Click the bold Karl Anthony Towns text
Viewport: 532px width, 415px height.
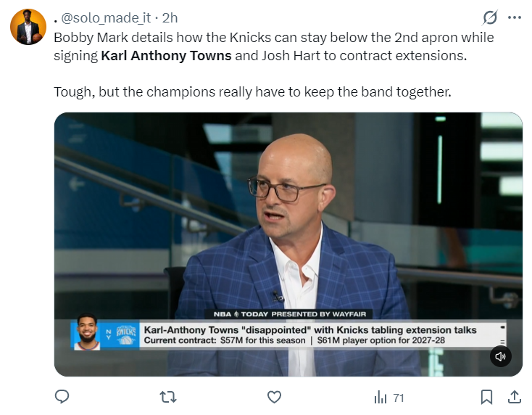tap(166, 56)
